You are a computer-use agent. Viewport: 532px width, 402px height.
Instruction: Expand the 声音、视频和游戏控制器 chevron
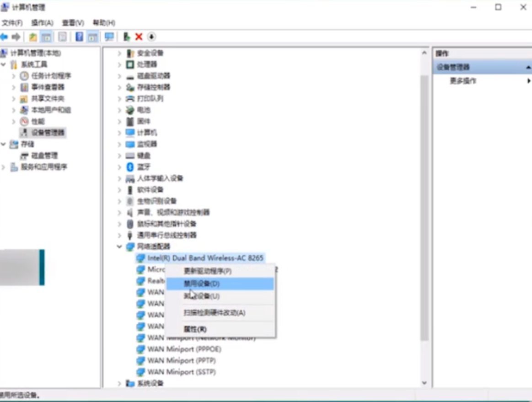[119, 213]
